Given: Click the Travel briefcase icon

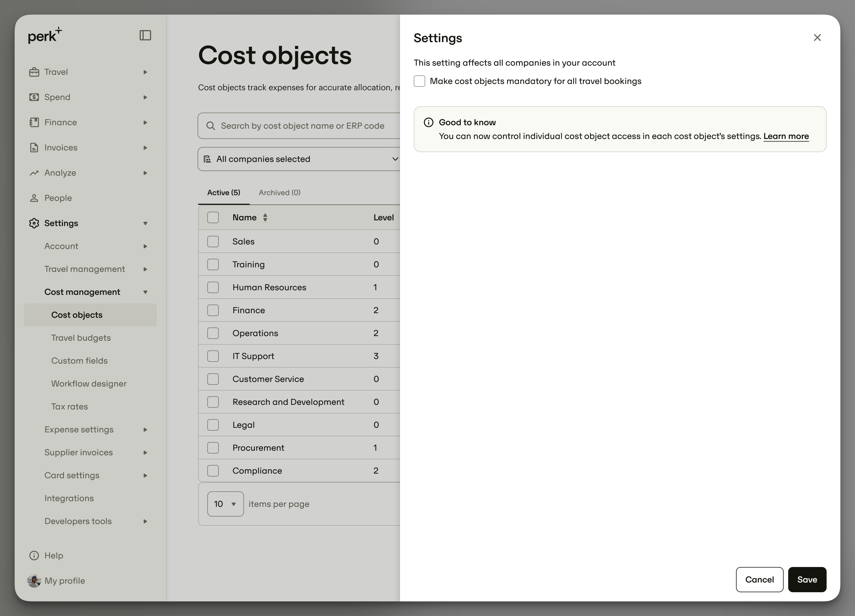Looking at the screenshot, I should coord(34,72).
